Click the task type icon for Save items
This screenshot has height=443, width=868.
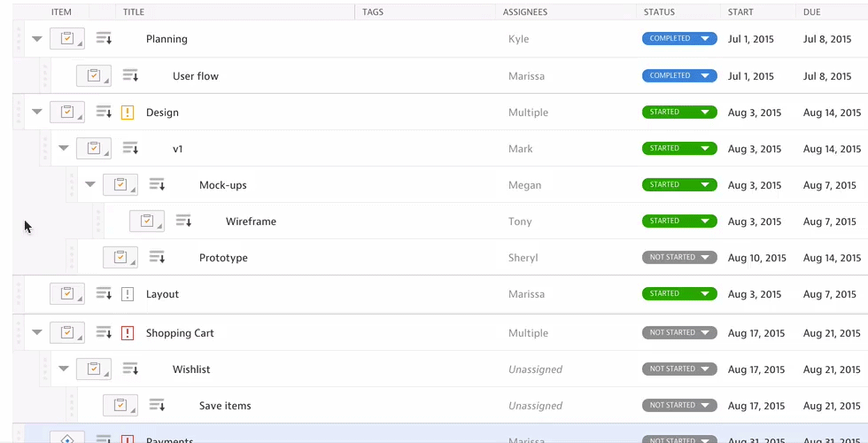click(x=120, y=406)
